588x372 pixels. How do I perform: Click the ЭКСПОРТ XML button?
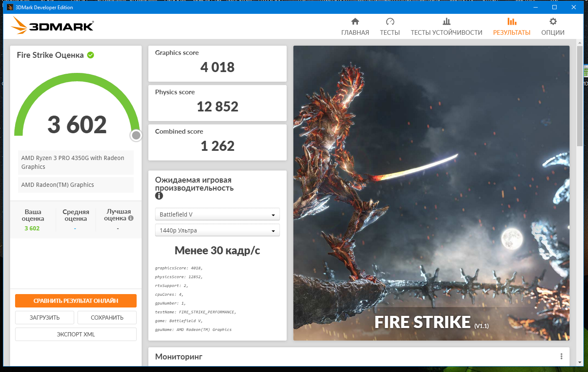76,334
